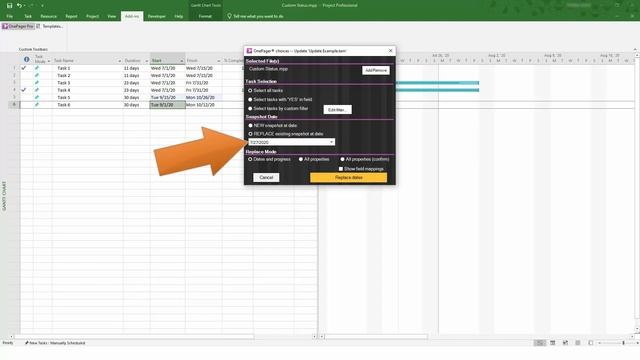
Task: Switch to Task Usage view in status bar
Action: pos(553,343)
